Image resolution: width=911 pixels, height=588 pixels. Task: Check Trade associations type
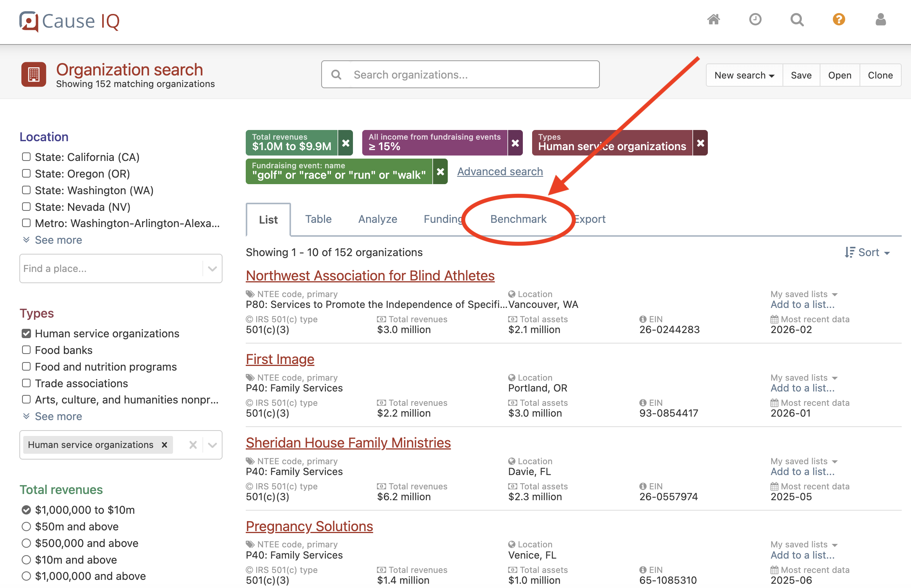pyautogui.click(x=26, y=383)
